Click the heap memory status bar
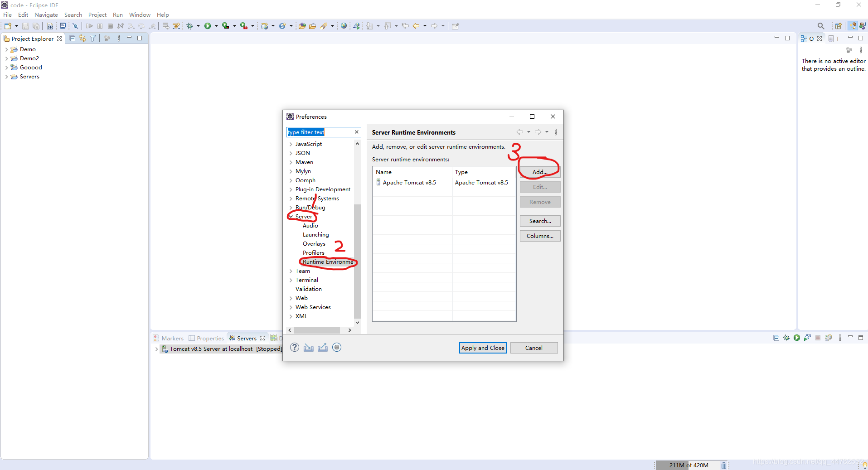 coord(688,465)
